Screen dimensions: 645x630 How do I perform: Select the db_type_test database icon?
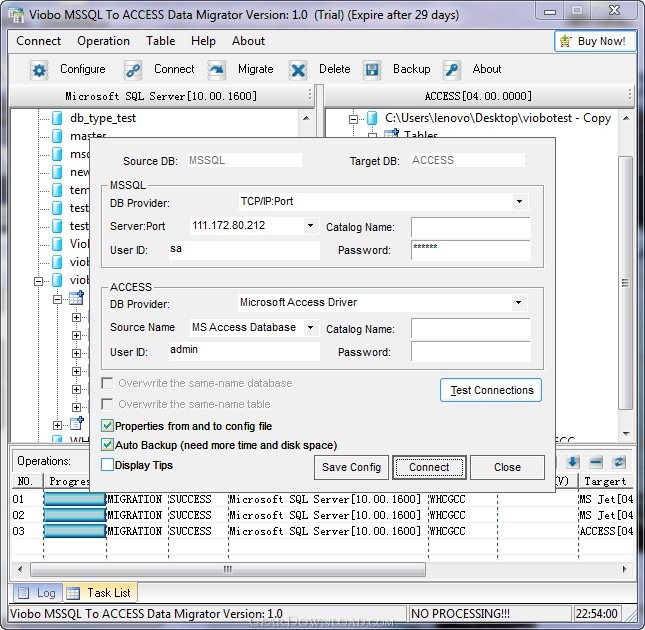coord(57,118)
